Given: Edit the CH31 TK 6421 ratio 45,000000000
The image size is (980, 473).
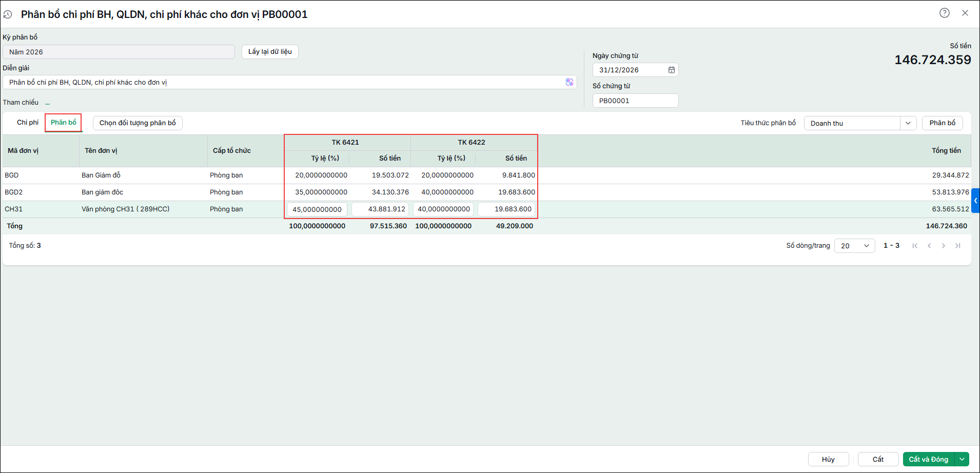Looking at the screenshot, I should 317,209.
